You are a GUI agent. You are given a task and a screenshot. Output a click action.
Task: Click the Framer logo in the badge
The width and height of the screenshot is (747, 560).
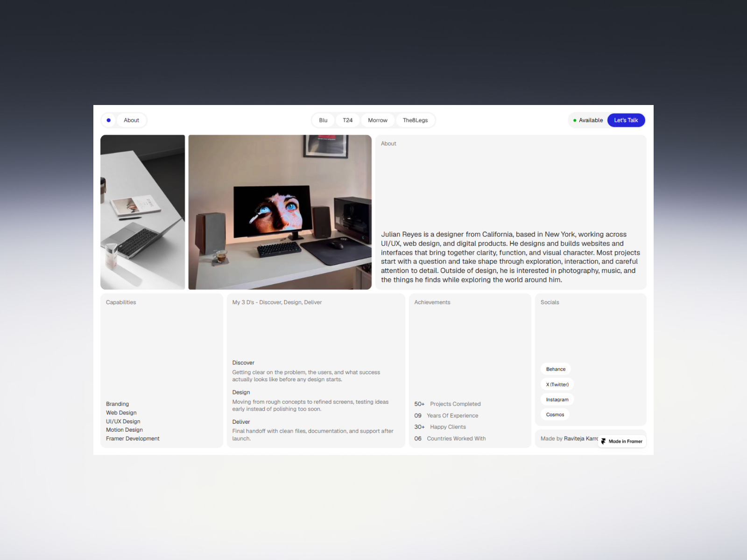[x=603, y=441]
